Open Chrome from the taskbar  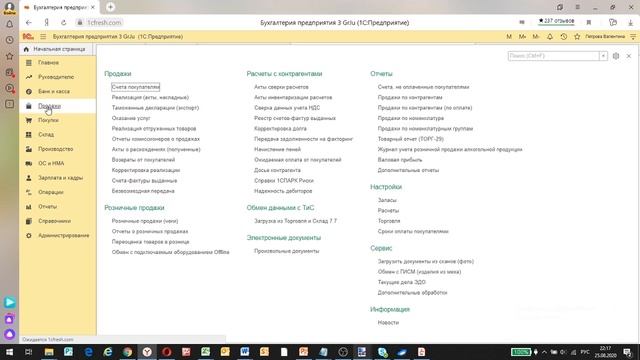(127, 352)
